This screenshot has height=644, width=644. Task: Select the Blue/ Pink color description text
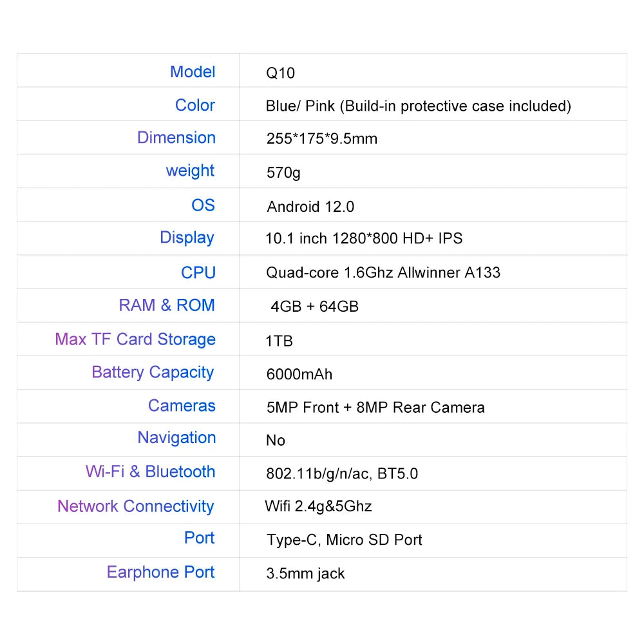pos(418,106)
